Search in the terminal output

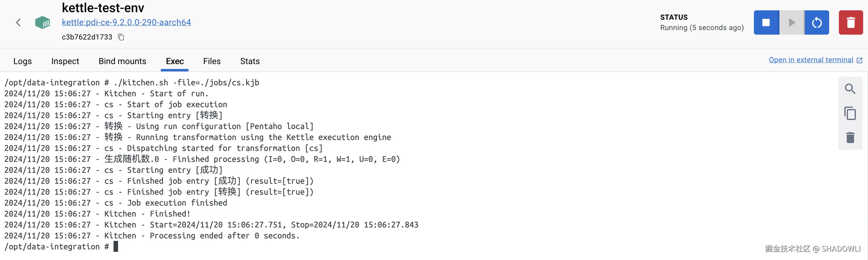(850, 89)
